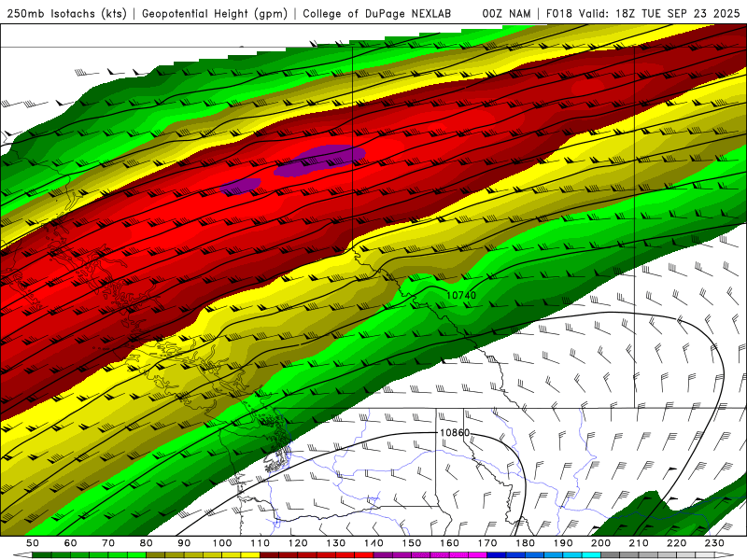Image resolution: width=747 pixels, height=560 pixels.
Task: Pick the purple colorbar segment between 140 and 150
Action: point(392,555)
